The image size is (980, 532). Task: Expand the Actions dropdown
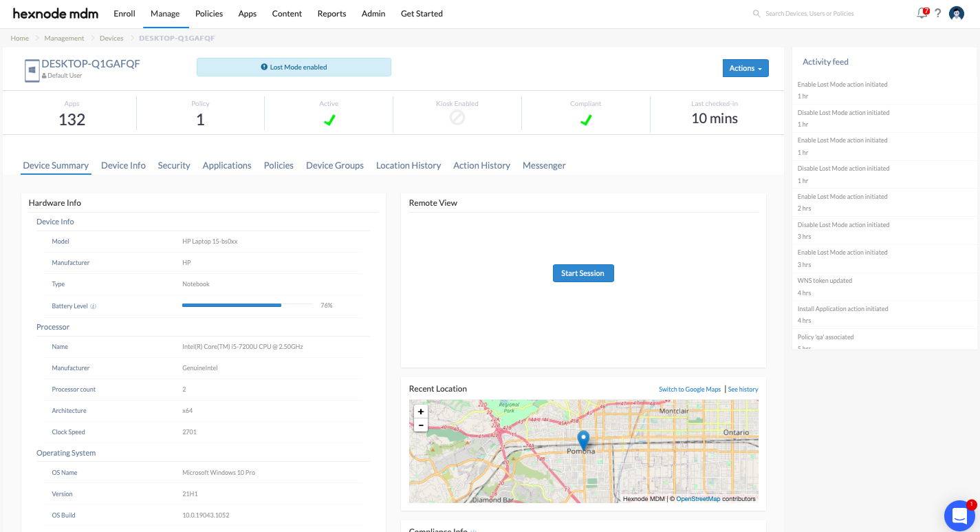745,68
